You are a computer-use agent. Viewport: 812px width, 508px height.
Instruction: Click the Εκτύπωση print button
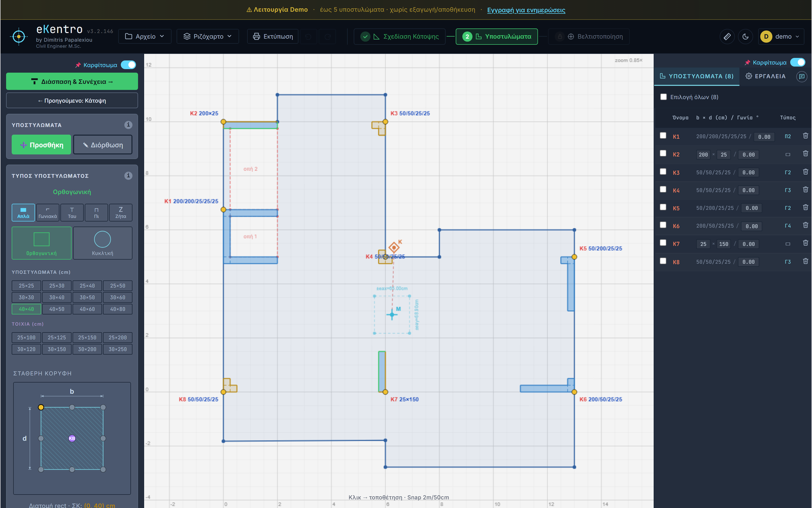[273, 37]
